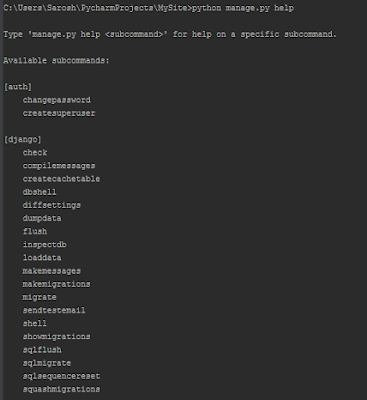
Task: Click the compilemessages entry
Action: point(59,166)
